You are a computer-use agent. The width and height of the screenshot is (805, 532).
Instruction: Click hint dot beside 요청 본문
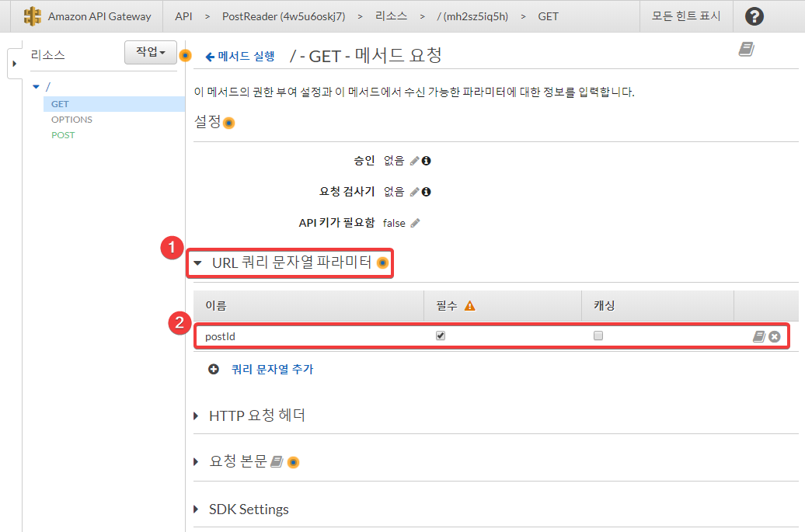click(x=293, y=463)
